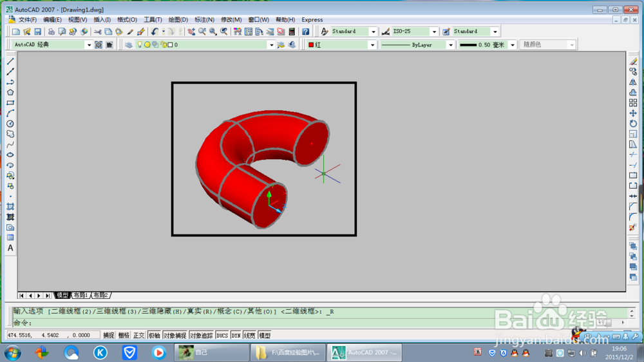
Task: Toggle the 栅格 grid display button
Action: pyautogui.click(x=124, y=336)
